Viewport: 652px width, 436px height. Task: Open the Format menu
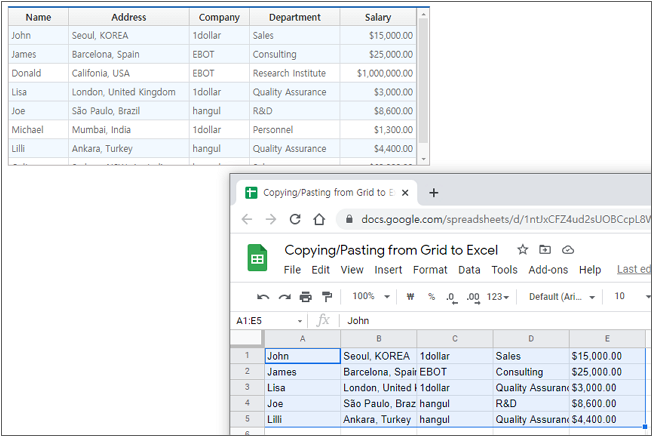point(430,270)
